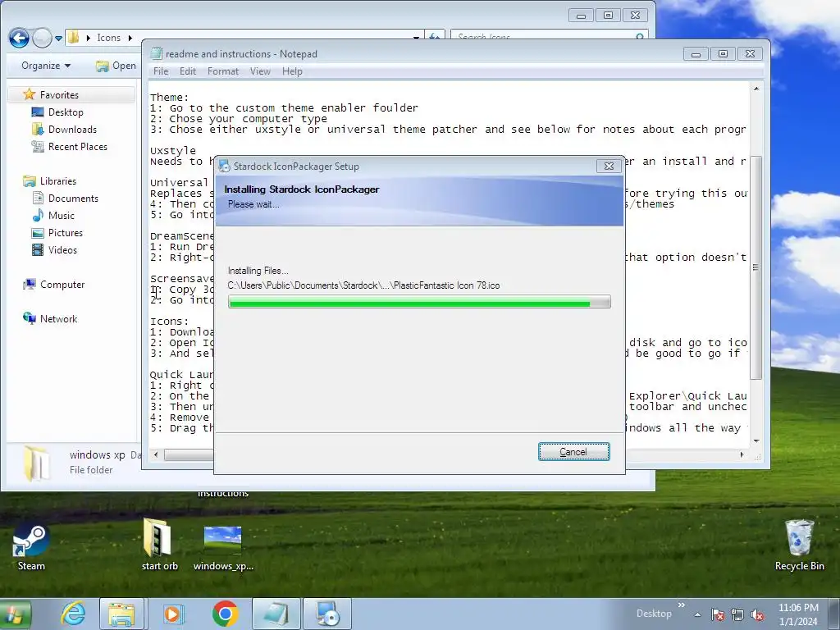Screen dimensions: 840x630
Task: Select Computer in navigation pane
Action: click(x=62, y=285)
